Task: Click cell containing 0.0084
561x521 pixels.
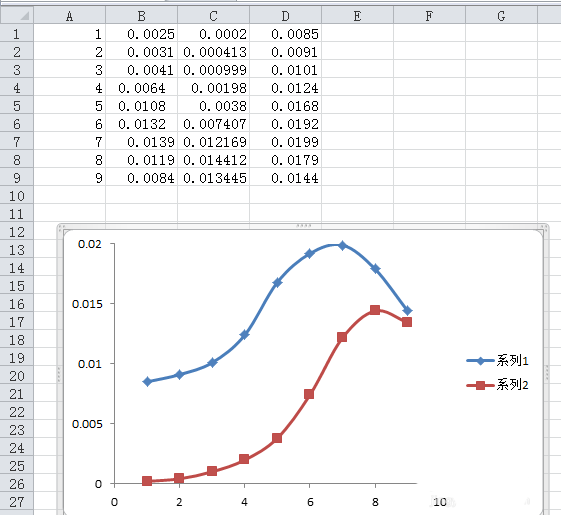Action: click(x=141, y=177)
